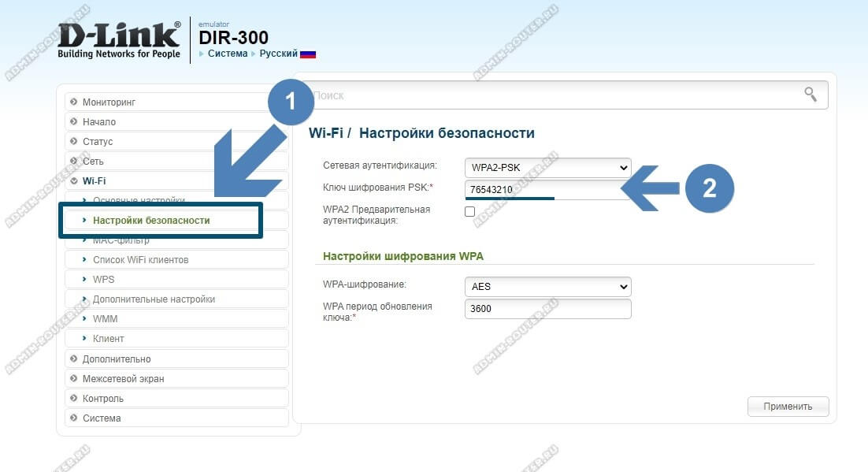
Task: Open the Система top header menu
Action: (x=227, y=54)
